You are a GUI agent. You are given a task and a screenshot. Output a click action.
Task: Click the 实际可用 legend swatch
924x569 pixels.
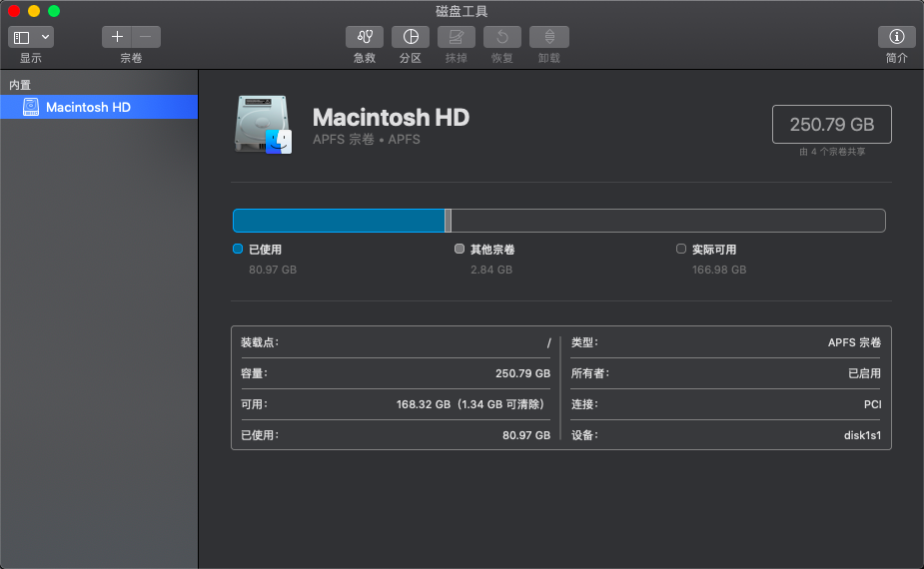(x=680, y=249)
